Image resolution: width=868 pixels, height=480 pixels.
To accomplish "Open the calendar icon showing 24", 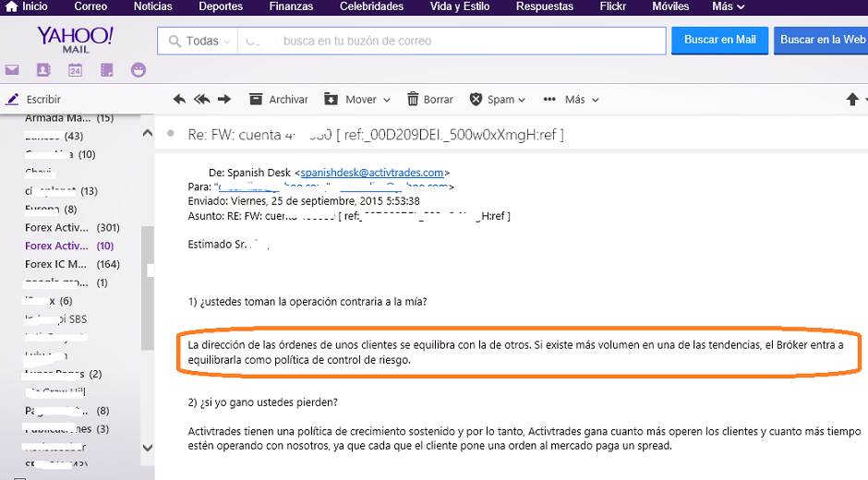I will pyautogui.click(x=75, y=70).
